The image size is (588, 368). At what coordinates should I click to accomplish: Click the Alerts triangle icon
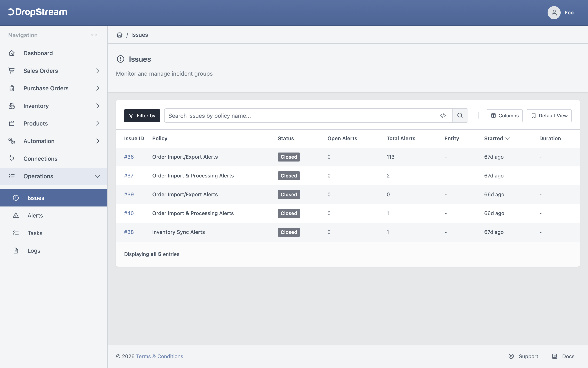pyautogui.click(x=16, y=215)
